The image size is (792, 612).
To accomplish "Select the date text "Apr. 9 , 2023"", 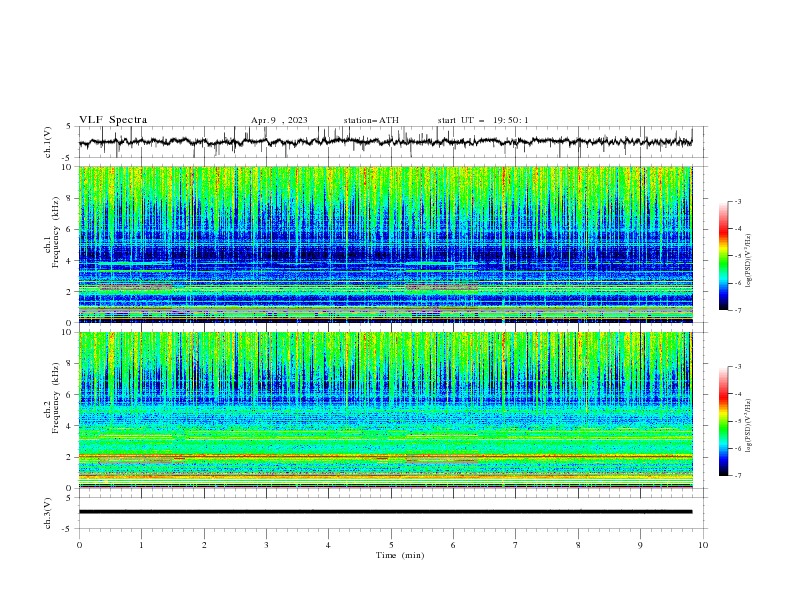I will pos(279,120).
